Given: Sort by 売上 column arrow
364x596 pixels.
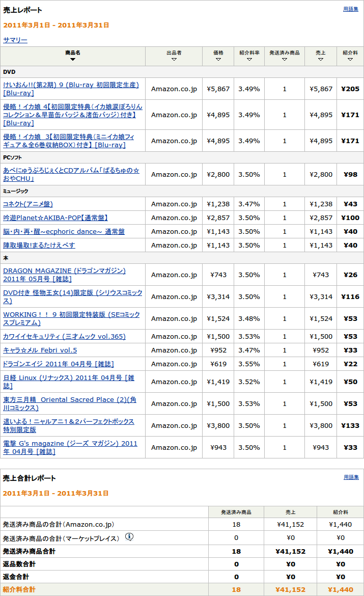Looking at the screenshot, I should [321, 60].
